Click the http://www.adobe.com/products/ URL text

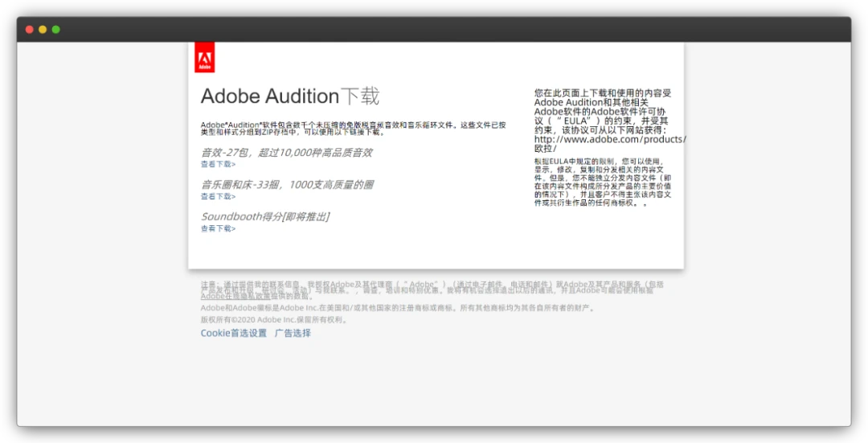pyautogui.click(x=610, y=140)
